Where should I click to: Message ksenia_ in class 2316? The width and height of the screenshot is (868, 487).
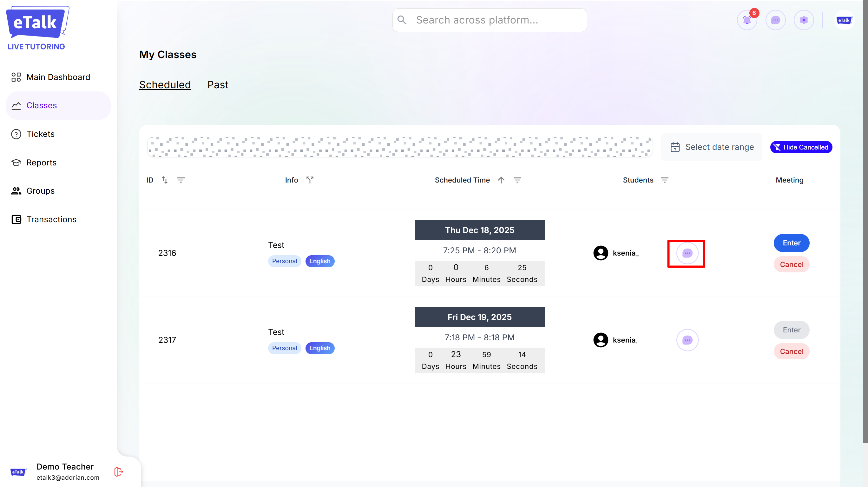[x=687, y=253]
